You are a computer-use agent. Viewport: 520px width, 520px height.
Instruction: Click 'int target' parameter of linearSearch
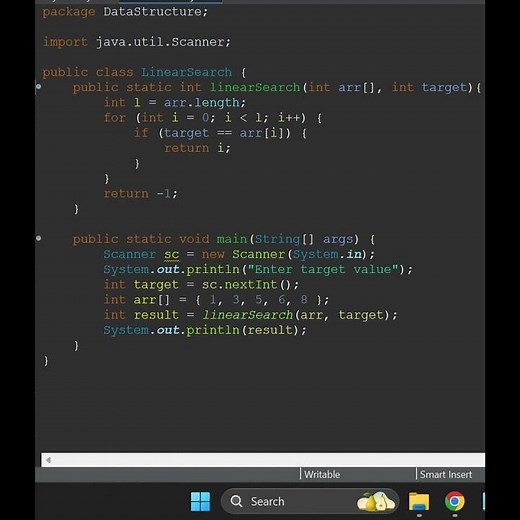pyautogui.click(x=429, y=87)
